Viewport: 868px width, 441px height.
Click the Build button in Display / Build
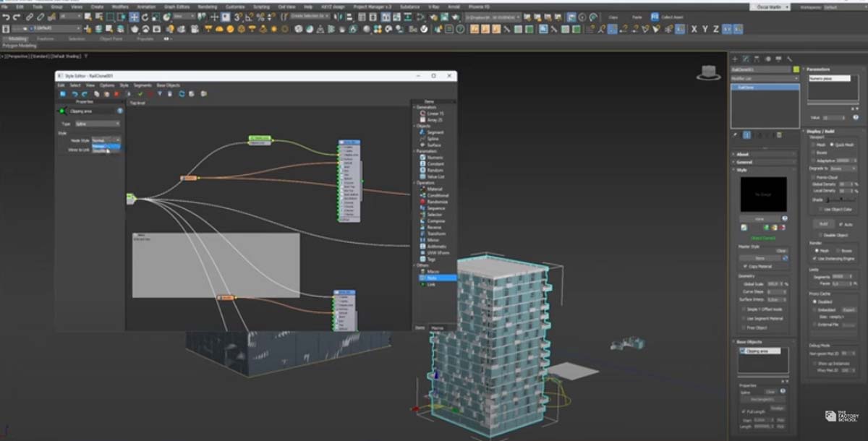pos(822,224)
